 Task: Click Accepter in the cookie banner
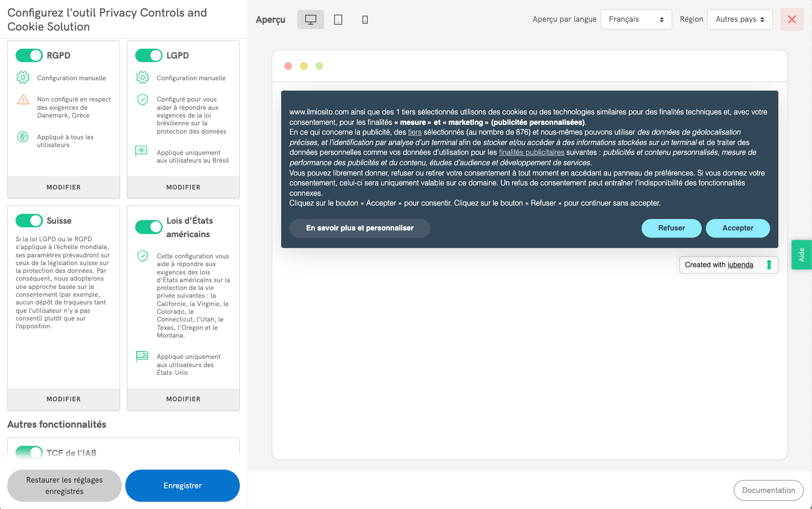point(737,228)
